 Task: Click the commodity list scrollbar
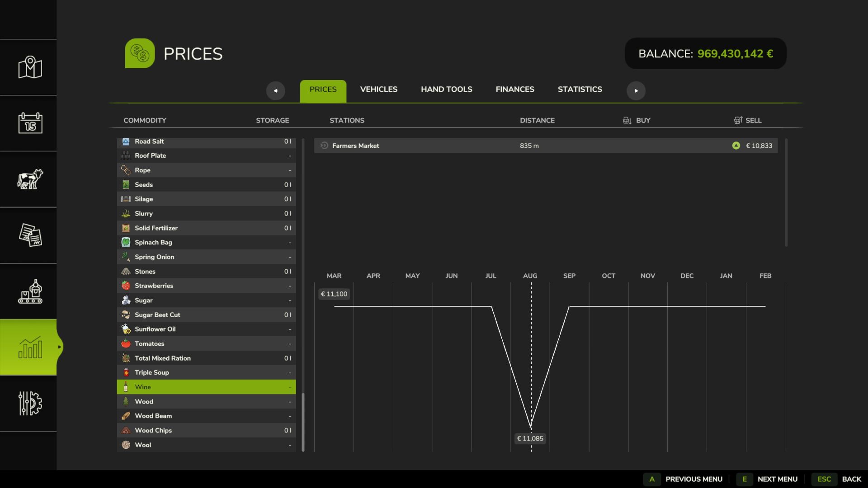303,421
